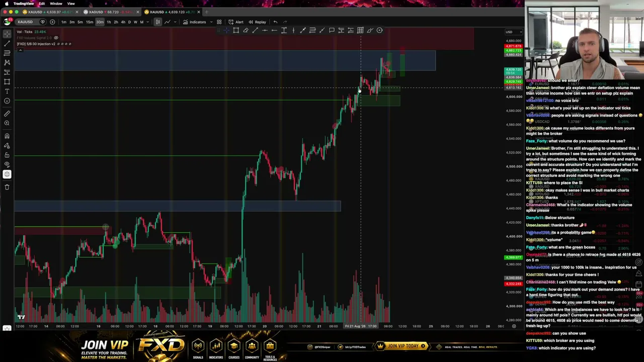
Task: Toggle lock all drawings
Action: click(x=7, y=155)
